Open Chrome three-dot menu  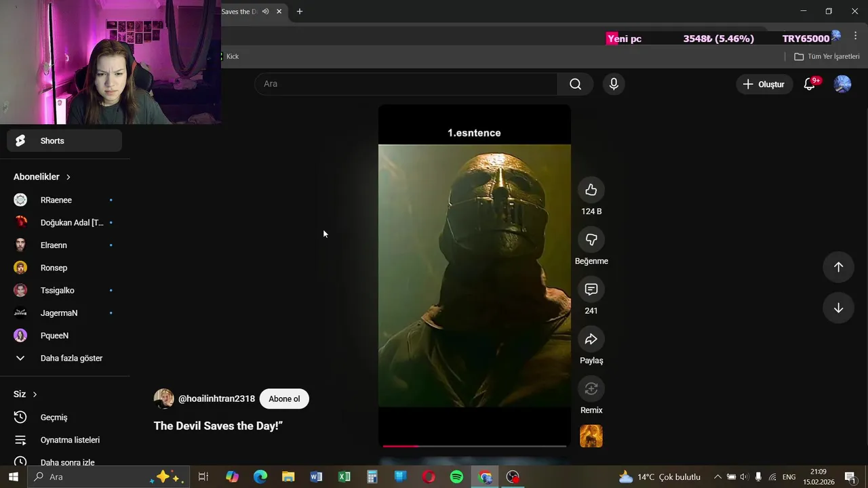(855, 36)
